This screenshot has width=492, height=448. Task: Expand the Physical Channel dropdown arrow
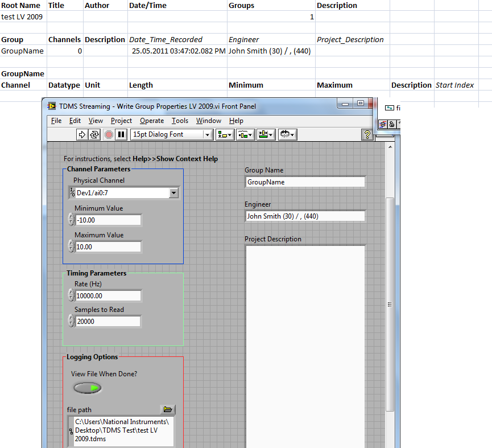173,193
